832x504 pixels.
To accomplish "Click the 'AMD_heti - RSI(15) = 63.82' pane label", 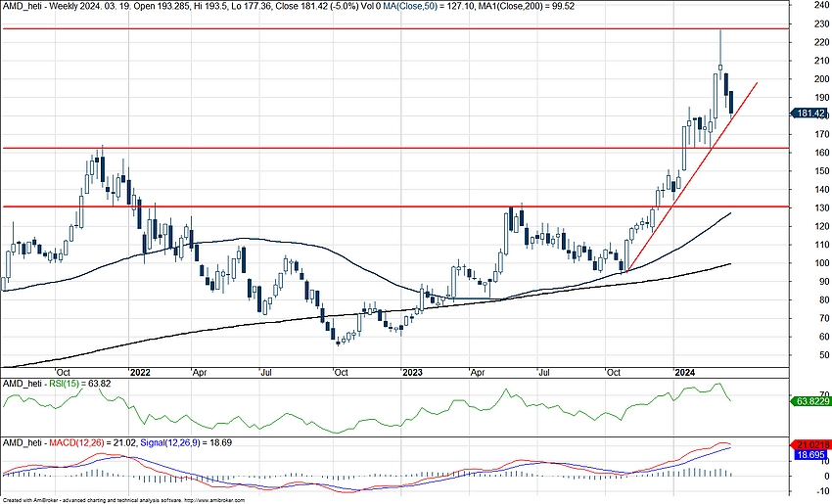I will pyautogui.click(x=57, y=384).
